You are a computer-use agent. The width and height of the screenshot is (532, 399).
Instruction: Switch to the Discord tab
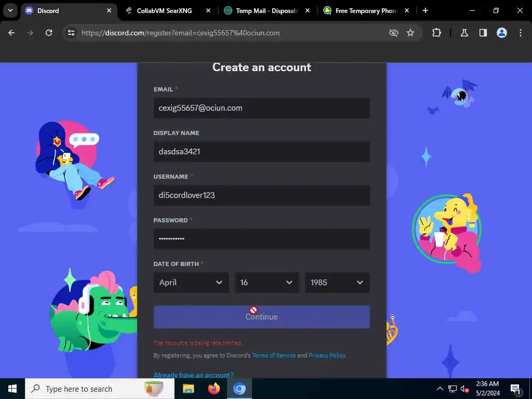click(69, 11)
